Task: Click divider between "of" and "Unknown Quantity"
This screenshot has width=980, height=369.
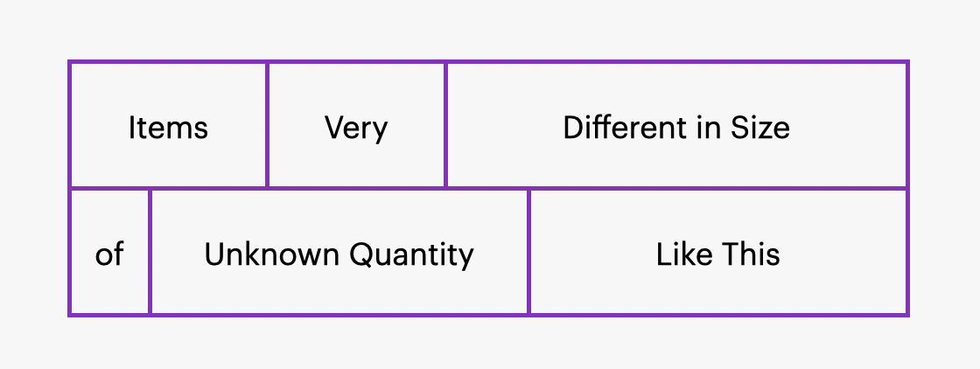Action: [150, 252]
